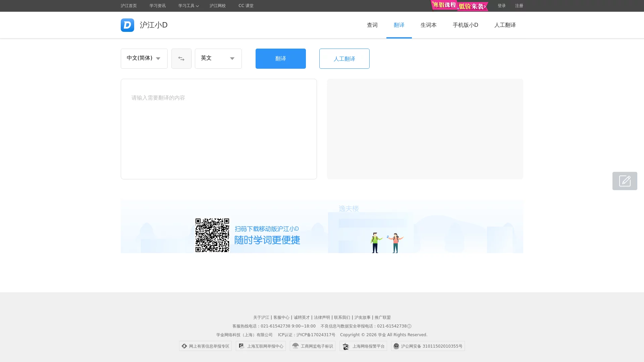Click the 翻译 translate button
Viewport: 644px width, 362px height.
[x=280, y=58]
